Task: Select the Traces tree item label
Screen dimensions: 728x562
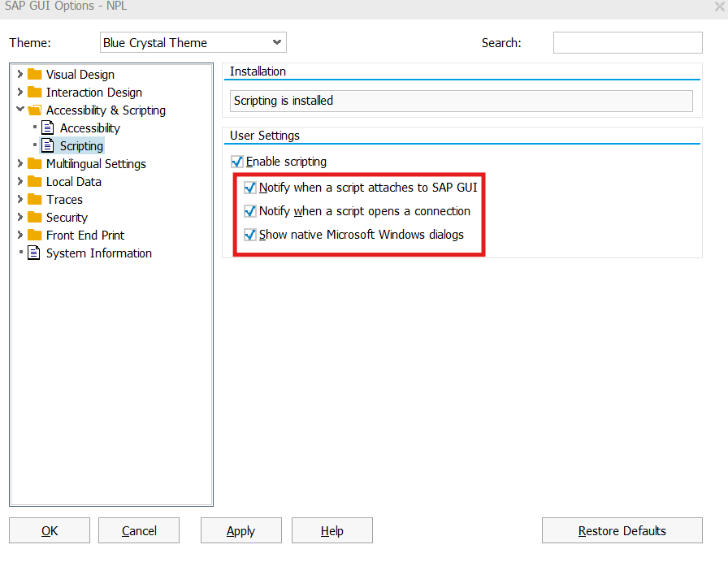Action: pyautogui.click(x=64, y=200)
